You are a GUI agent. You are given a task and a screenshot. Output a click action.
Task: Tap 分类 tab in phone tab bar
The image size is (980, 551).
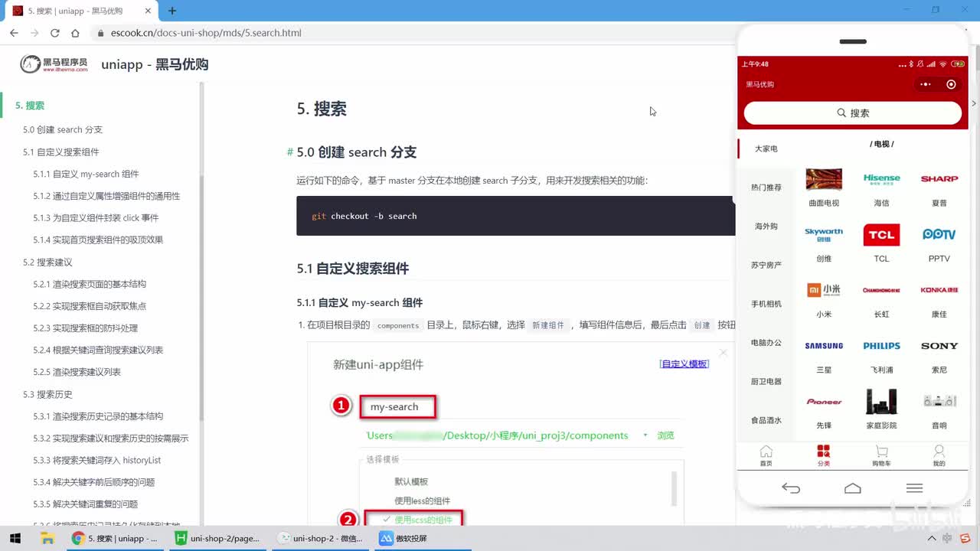coord(823,455)
